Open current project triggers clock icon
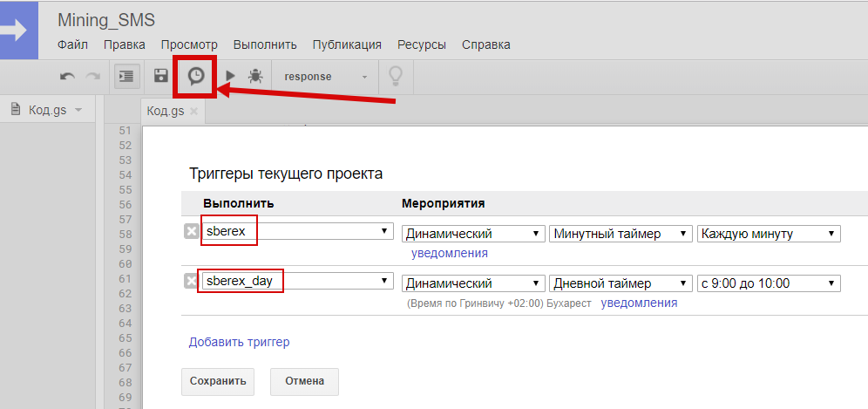This screenshot has width=868, height=409. (196, 76)
